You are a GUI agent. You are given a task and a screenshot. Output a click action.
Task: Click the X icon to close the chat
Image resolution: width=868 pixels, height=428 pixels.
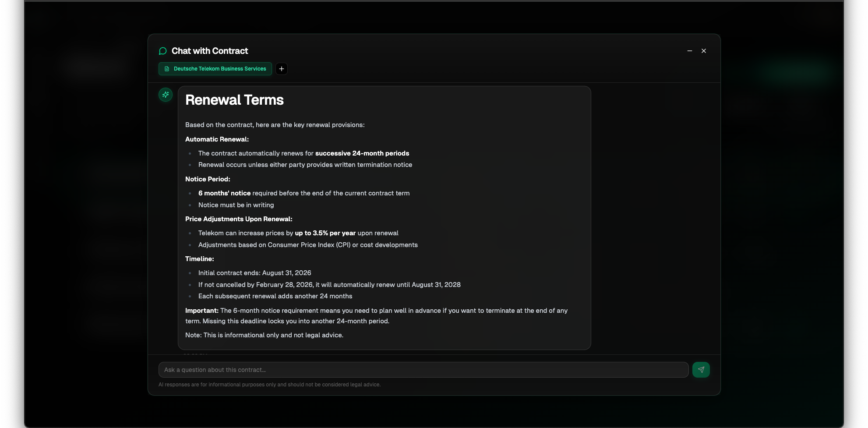point(704,51)
